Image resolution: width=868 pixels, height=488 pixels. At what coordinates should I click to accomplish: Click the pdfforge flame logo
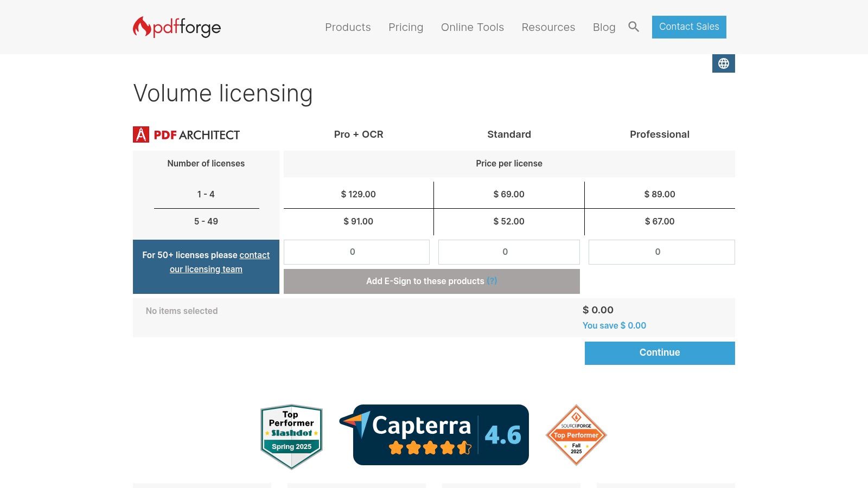point(176,27)
